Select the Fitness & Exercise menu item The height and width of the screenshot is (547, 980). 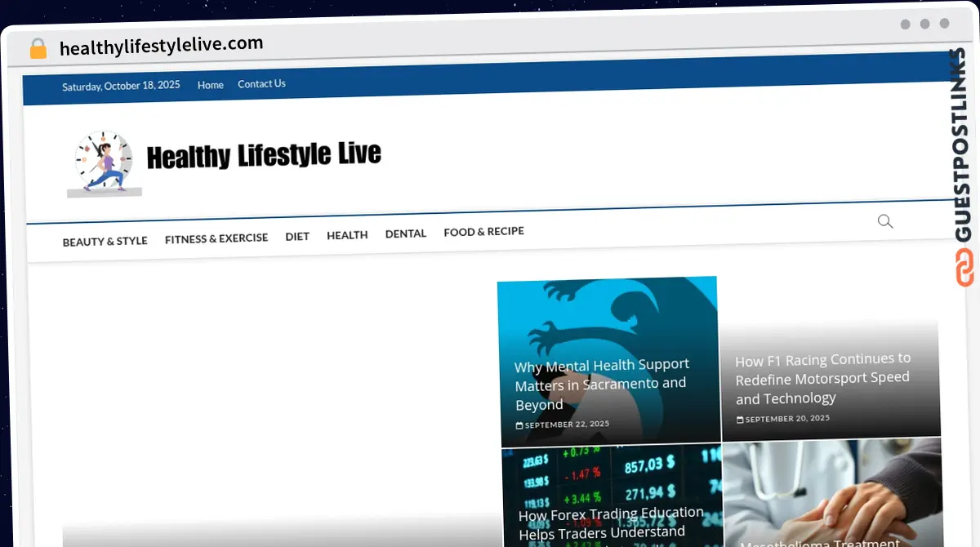[216, 238]
